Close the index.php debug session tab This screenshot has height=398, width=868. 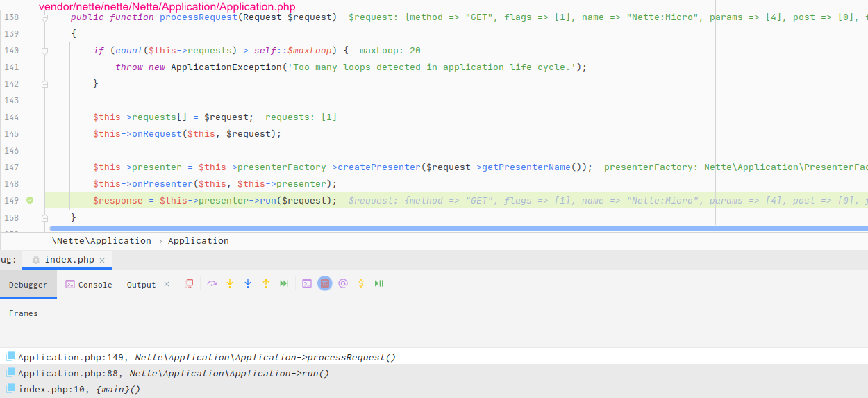(x=102, y=260)
